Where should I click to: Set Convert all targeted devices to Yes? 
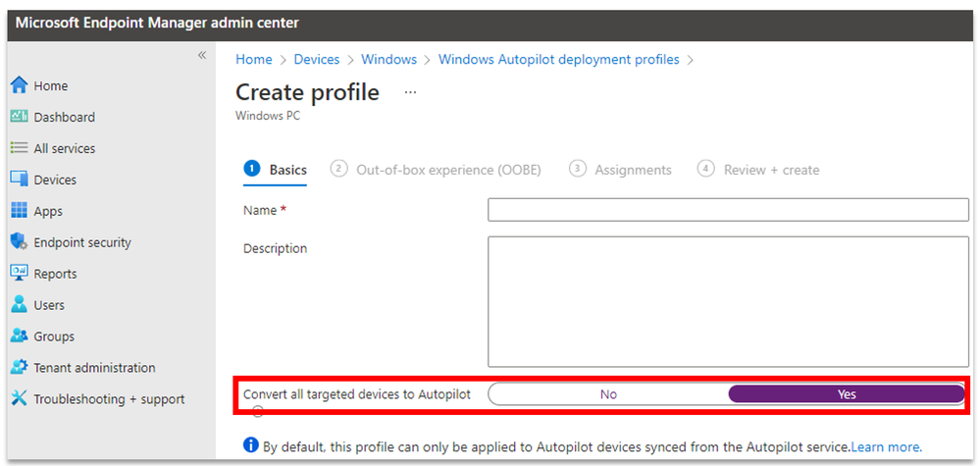[847, 394]
